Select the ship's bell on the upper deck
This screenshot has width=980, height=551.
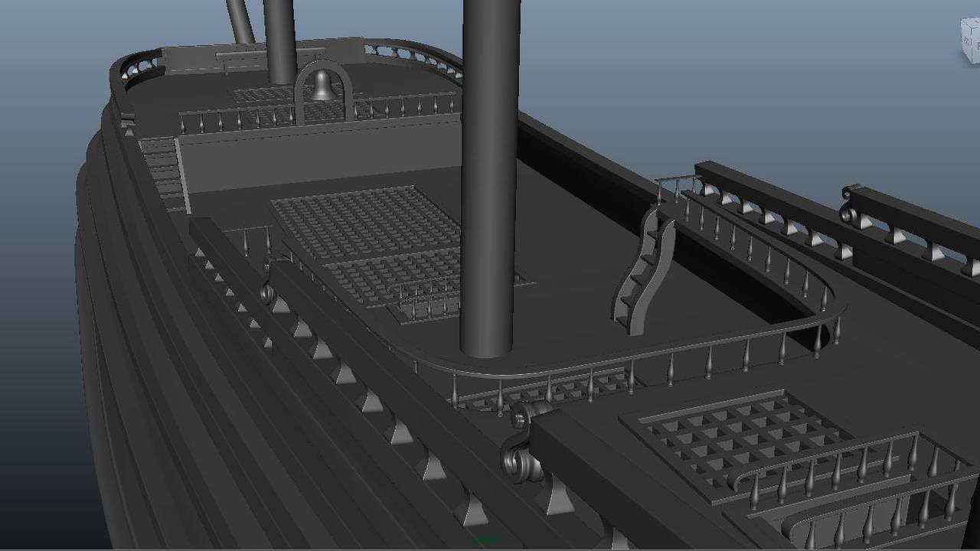click(x=323, y=86)
